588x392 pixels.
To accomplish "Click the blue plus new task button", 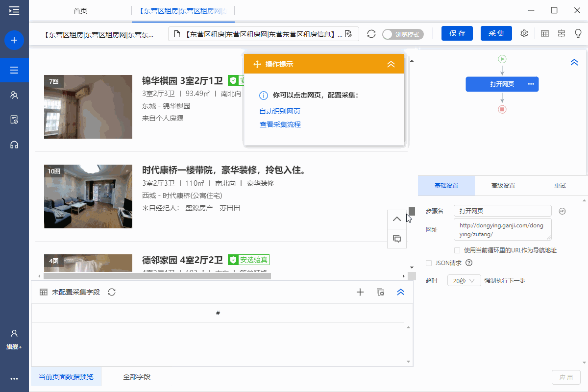I will click(x=14, y=40).
